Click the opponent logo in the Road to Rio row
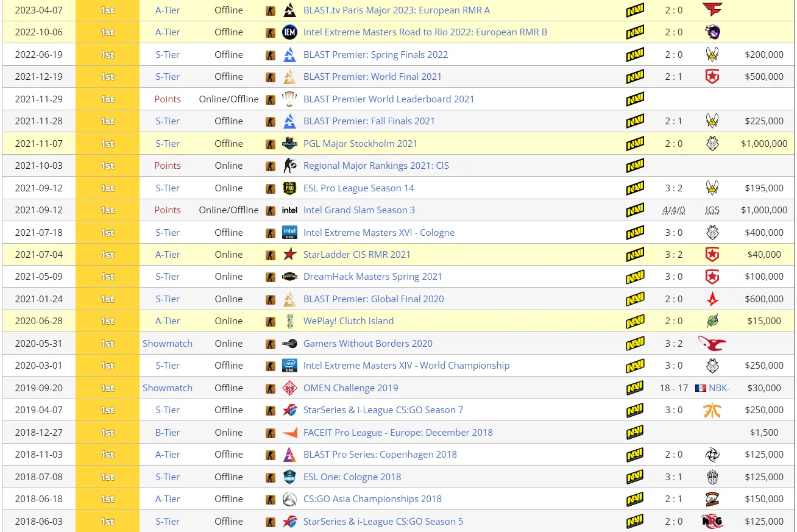This screenshot has height=532, width=797. point(712,32)
